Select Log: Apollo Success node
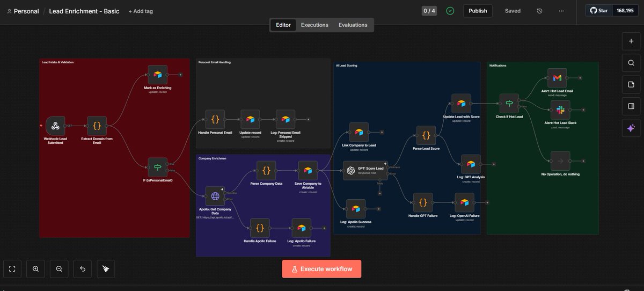This screenshot has width=644, height=291. click(355, 209)
